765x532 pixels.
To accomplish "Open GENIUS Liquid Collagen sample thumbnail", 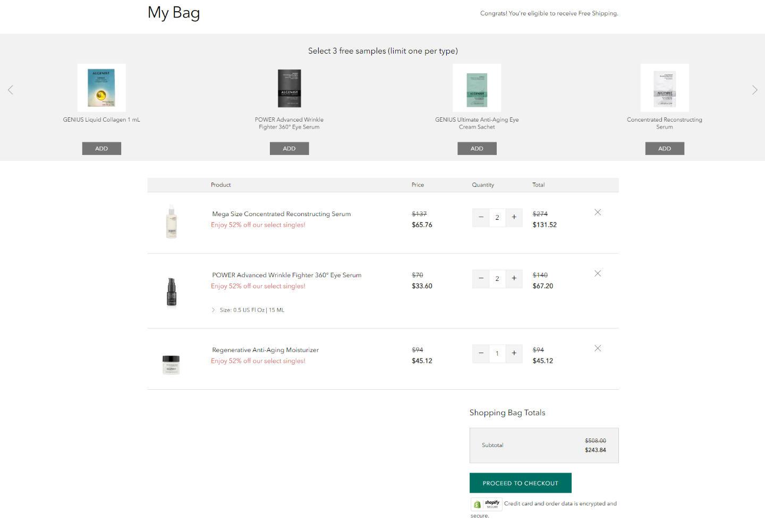I will [101, 88].
